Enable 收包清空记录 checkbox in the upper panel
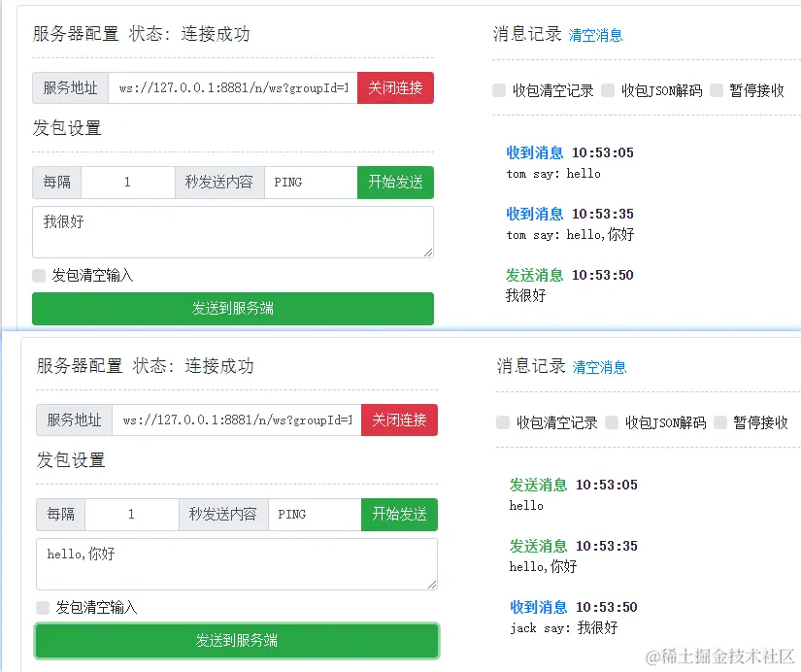 pyautogui.click(x=499, y=90)
